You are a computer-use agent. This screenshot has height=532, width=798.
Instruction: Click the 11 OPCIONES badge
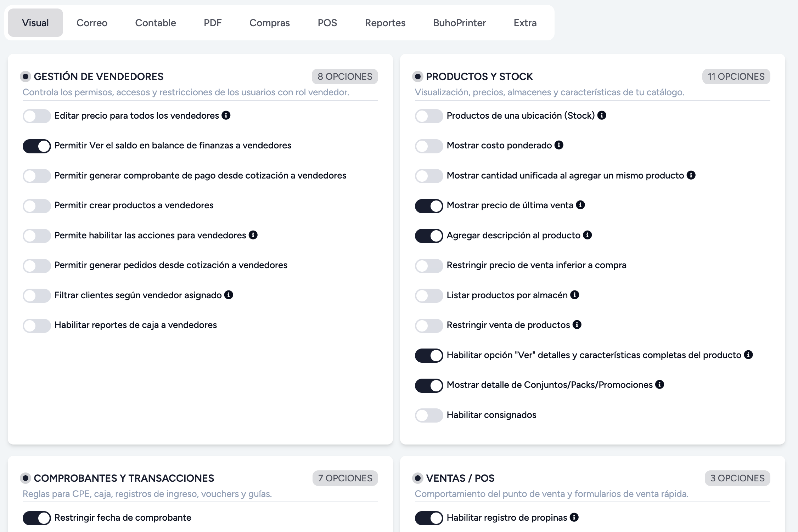(736, 77)
